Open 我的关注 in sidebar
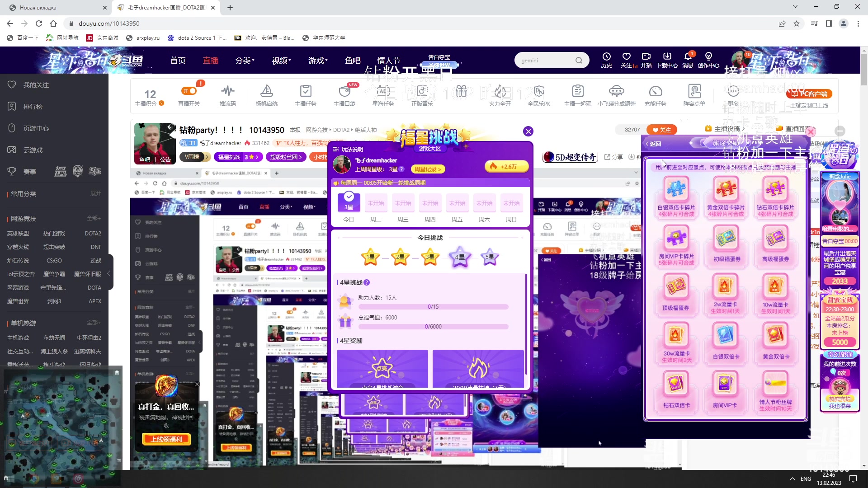This screenshot has width=868, height=488. tap(36, 85)
